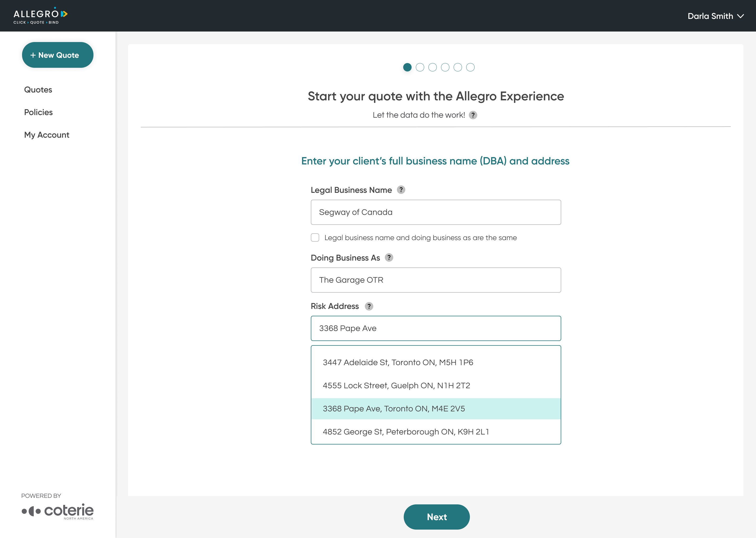
Task: Click help icon next to Legal Business Name
Action: [401, 190]
